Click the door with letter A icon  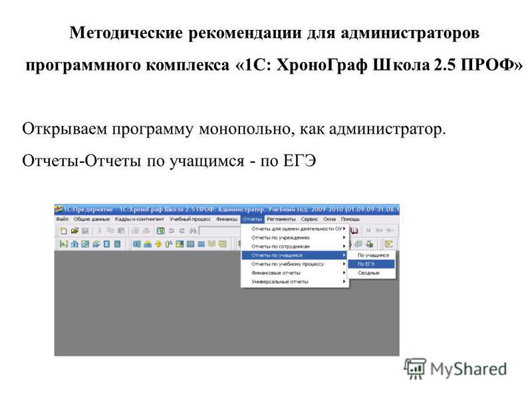point(169,243)
